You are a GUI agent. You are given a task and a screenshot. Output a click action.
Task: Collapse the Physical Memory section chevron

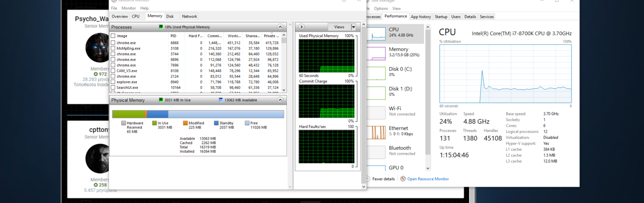coord(280,100)
